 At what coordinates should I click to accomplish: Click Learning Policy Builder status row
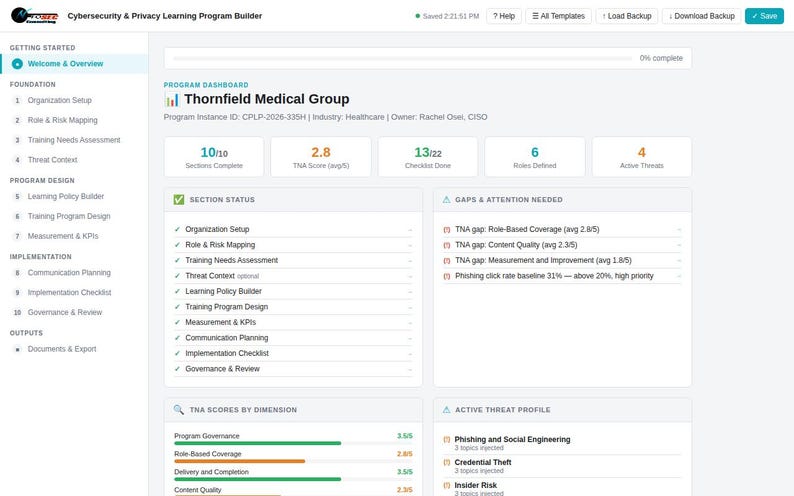tap(293, 292)
